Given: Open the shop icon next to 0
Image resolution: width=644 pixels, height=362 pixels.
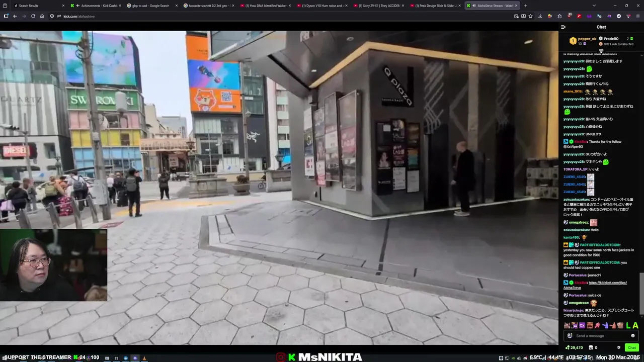Looking at the screenshot, I should click(591, 347).
